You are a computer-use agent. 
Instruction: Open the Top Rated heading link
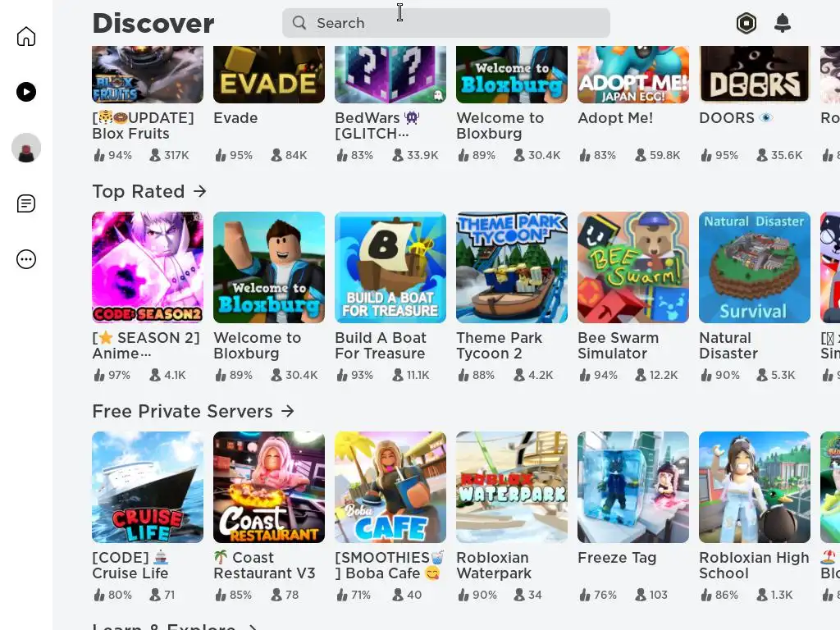[x=138, y=191]
